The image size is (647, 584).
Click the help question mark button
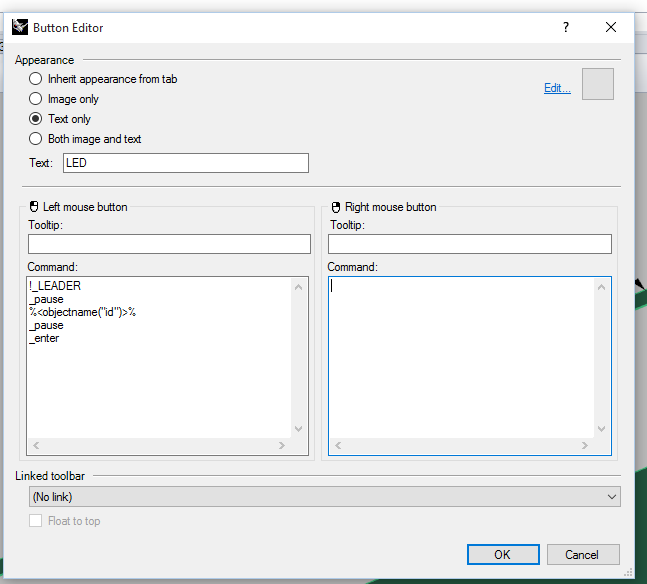click(566, 27)
